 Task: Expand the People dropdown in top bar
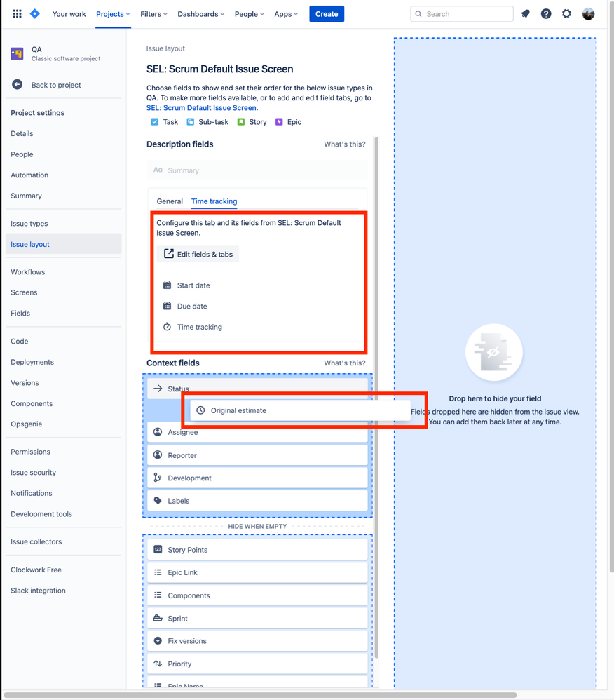point(250,14)
